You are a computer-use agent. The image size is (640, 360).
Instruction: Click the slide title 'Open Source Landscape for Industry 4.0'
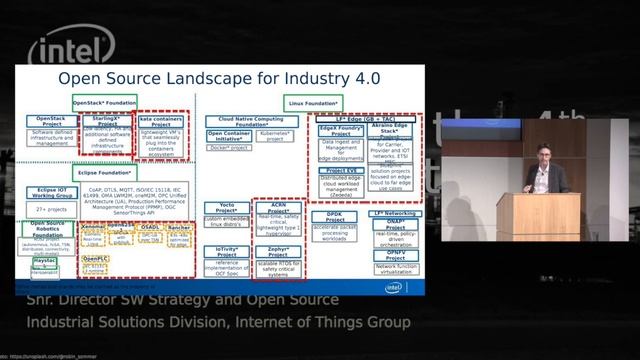click(x=219, y=78)
